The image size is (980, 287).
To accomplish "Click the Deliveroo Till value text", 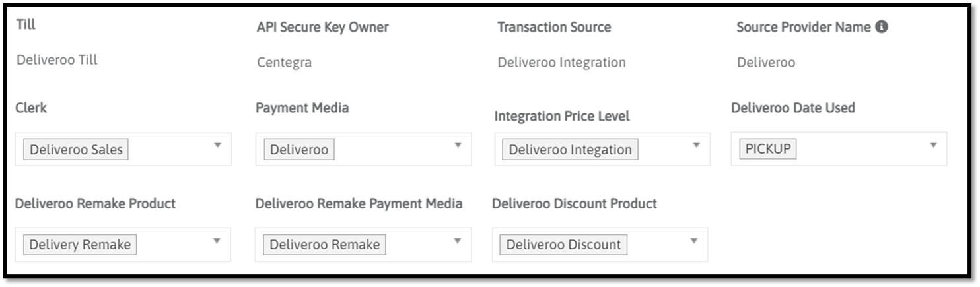I will 57,60.
